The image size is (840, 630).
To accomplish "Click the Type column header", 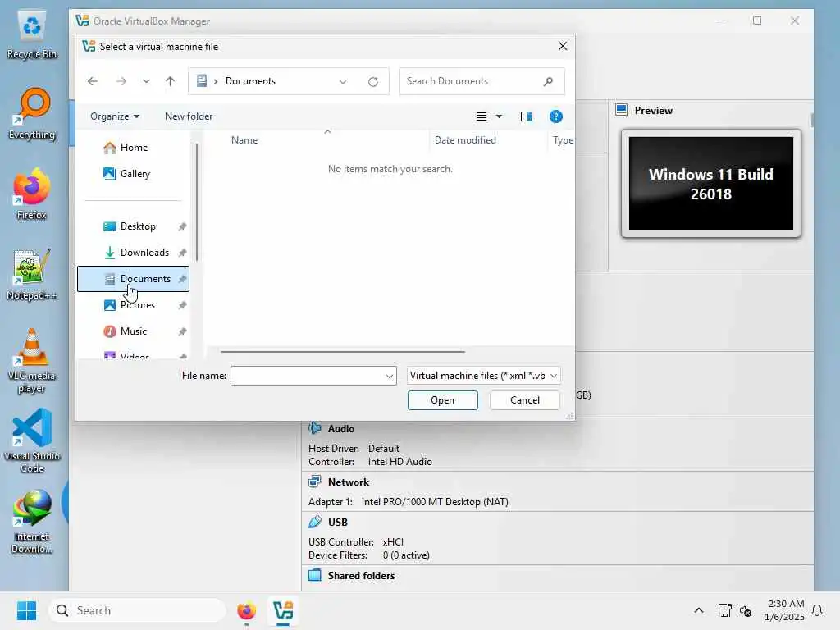I will [x=563, y=139].
